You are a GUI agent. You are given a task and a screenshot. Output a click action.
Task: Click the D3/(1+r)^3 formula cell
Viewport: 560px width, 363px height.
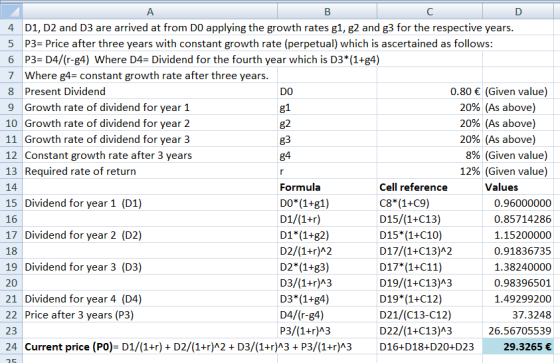(327, 283)
